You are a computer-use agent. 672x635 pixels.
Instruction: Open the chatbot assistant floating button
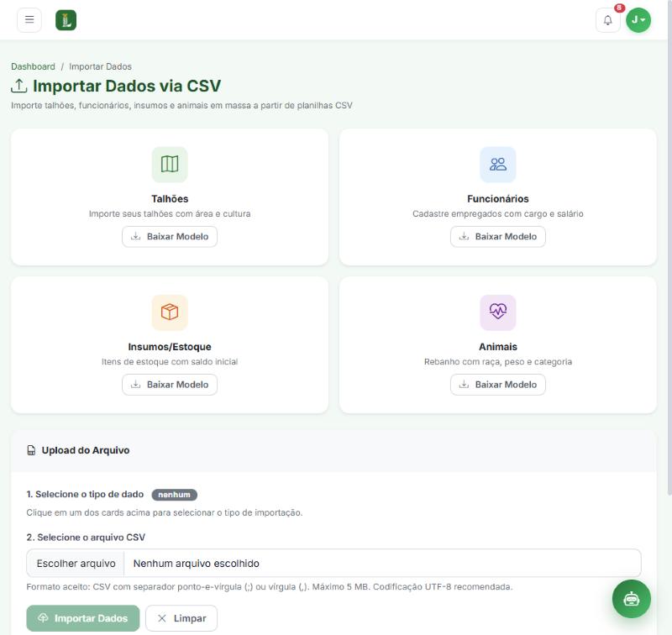(632, 599)
